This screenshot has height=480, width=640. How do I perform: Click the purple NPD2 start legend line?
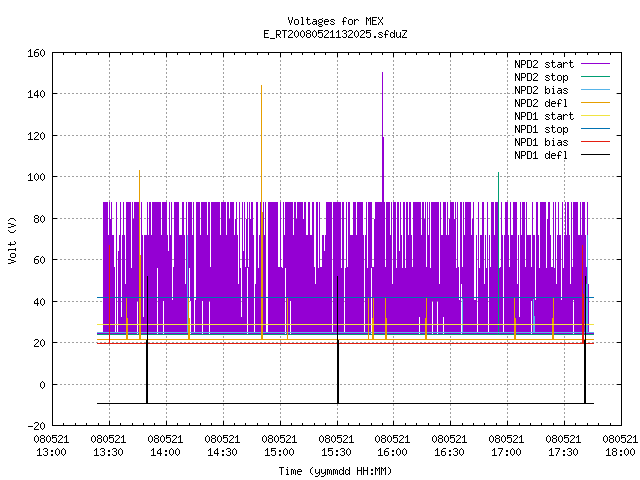click(596, 64)
